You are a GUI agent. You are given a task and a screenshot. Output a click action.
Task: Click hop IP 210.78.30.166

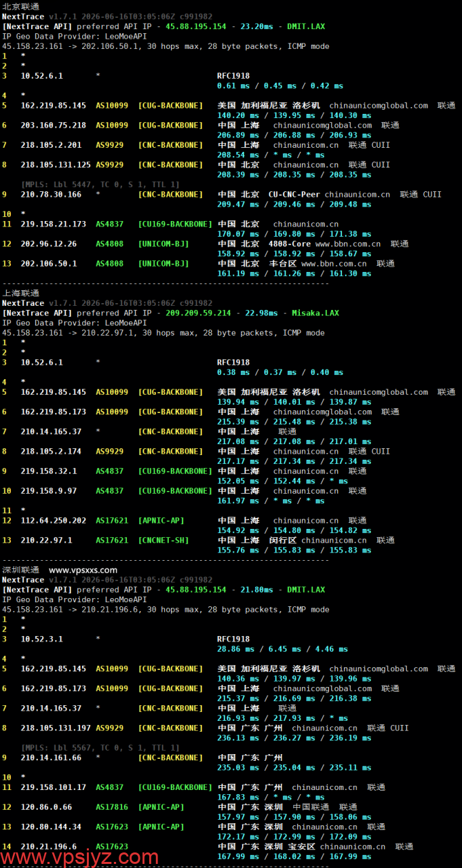[52, 195]
